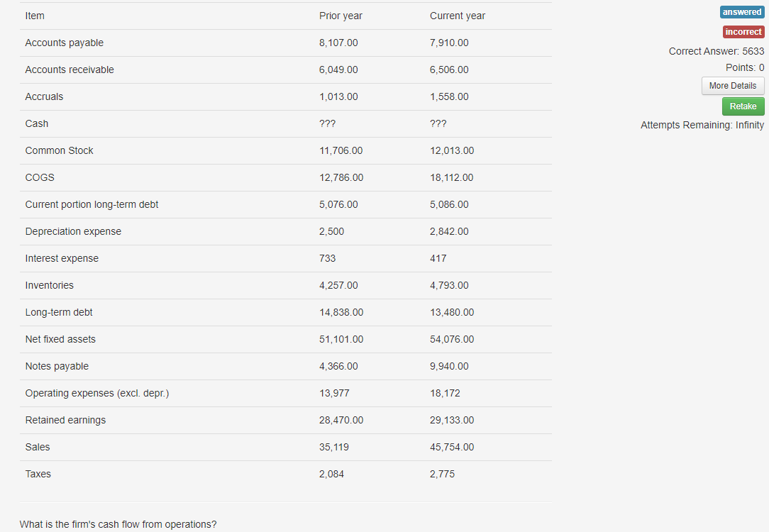769x532 pixels.
Task: Select the Notes payable current value 9,940.00
Action: tap(449, 366)
